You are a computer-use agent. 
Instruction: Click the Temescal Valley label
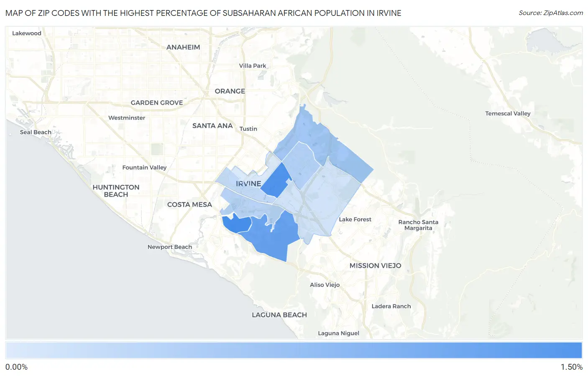[508, 113]
